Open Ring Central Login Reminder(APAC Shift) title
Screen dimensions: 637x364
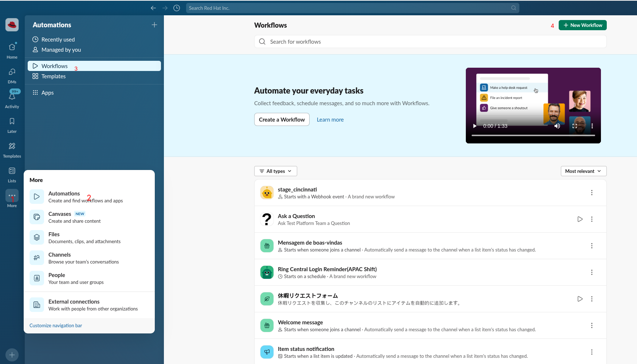click(x=327, y=269)
